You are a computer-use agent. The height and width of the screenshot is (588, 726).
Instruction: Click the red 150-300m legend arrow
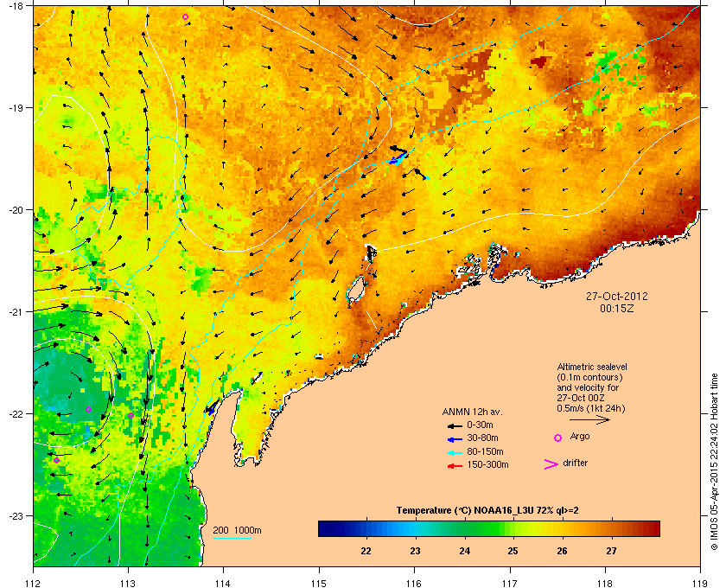tap(455, 466)
